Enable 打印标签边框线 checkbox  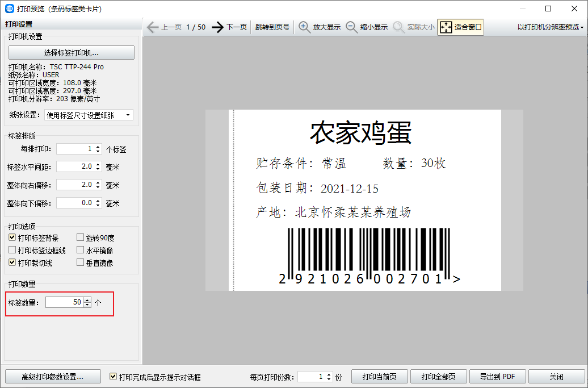coord(12,250)
